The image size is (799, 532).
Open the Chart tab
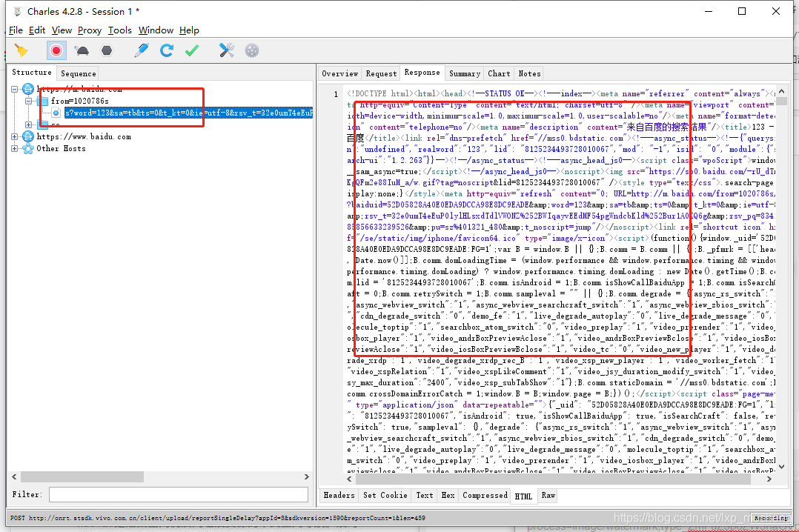[x=499, y=73]
